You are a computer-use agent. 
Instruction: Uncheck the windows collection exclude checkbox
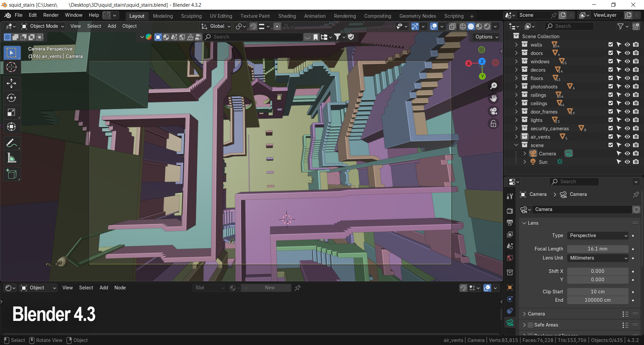coord(610,61)
